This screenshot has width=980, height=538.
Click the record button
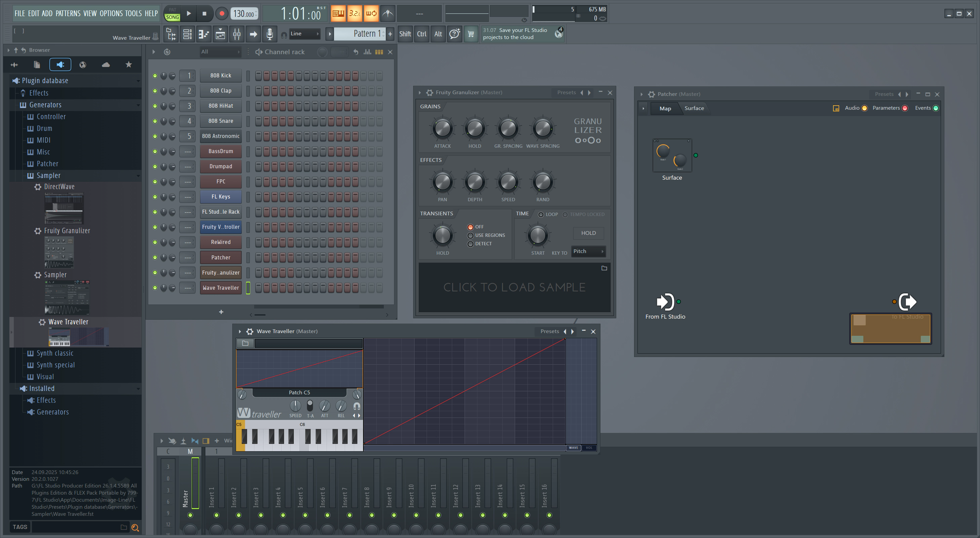(x=222, y=14)
